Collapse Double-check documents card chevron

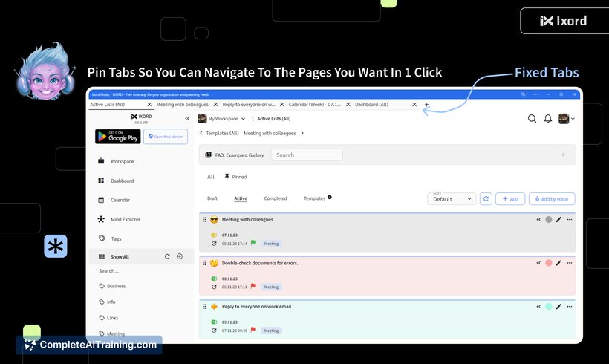tap(538, 263)
